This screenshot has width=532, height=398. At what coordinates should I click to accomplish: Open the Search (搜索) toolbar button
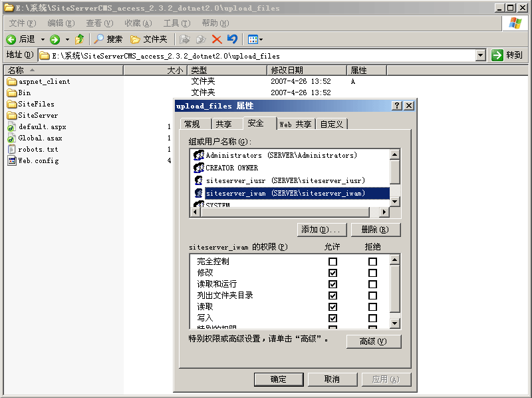108,39
